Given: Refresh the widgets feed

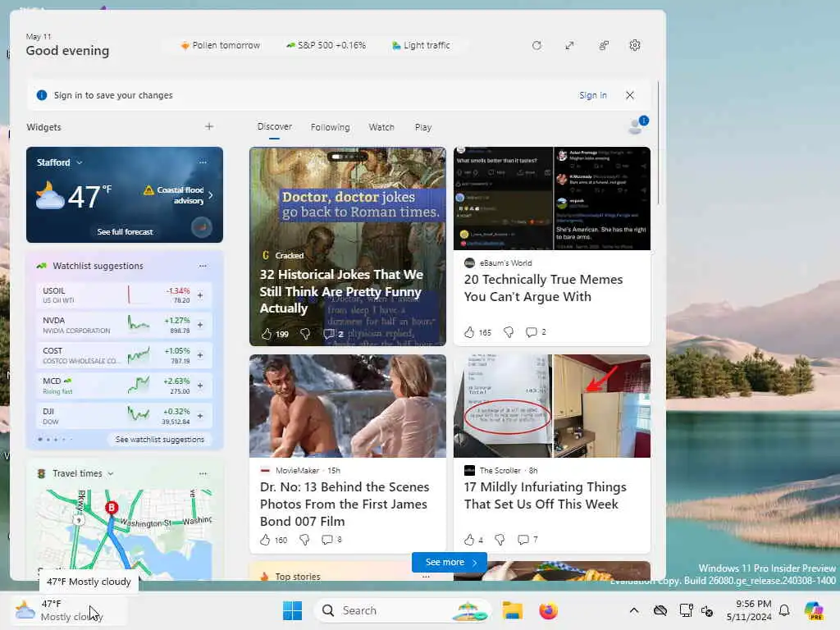Looking at the screenshot, I should [x=536, y=46].
